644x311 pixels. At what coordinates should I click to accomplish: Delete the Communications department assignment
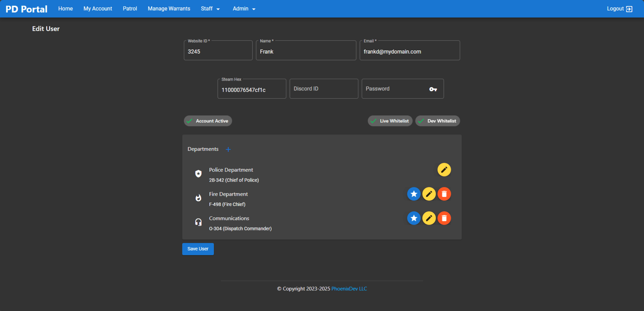coord(444,218)
